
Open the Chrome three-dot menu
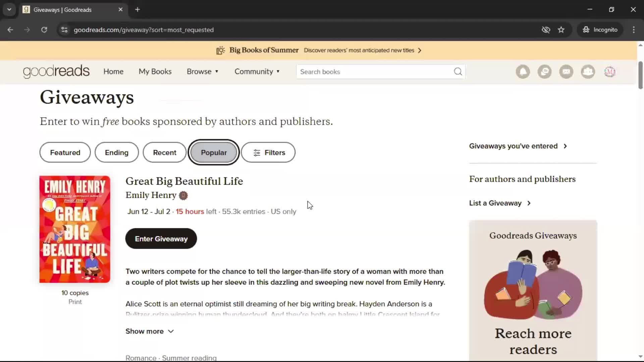pyautogui.click(x=634, y=30)
